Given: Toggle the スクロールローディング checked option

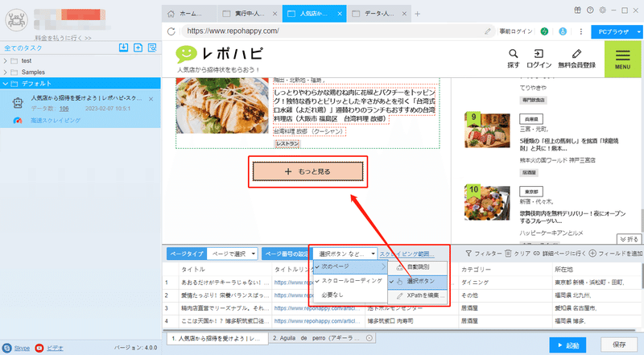Looking at the screenshot, I should coord(350,281).
